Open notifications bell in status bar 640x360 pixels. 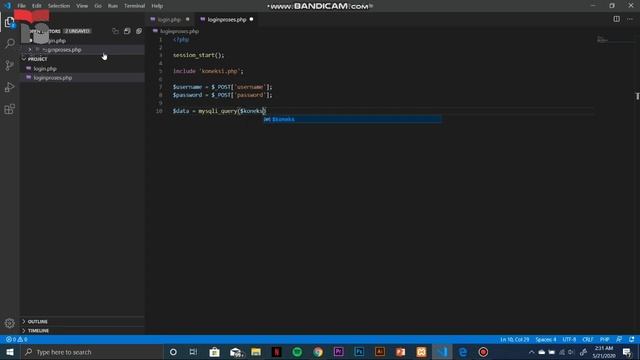tap(631, 339)
